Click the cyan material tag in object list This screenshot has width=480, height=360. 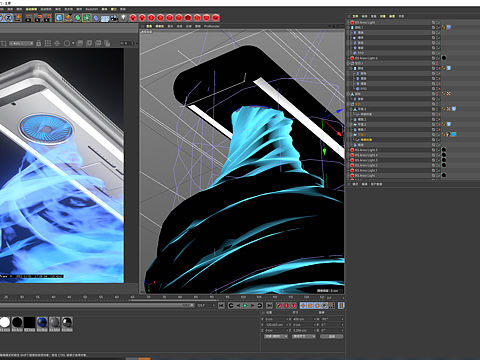[x=454, y=134]
